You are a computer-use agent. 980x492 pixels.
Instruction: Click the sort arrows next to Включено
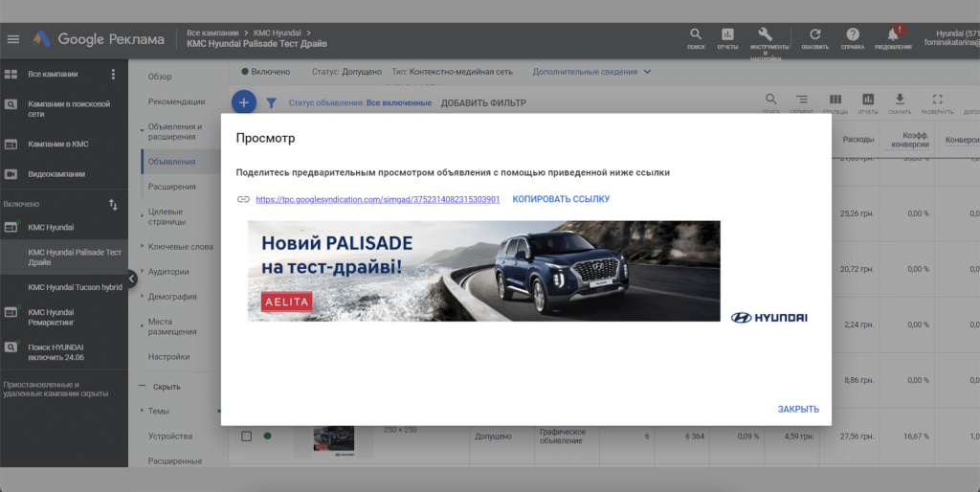coord(113,205)
